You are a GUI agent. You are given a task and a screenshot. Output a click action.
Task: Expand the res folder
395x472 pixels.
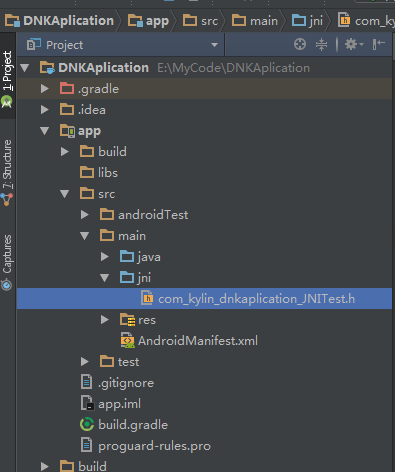click(x=105, y=320)
